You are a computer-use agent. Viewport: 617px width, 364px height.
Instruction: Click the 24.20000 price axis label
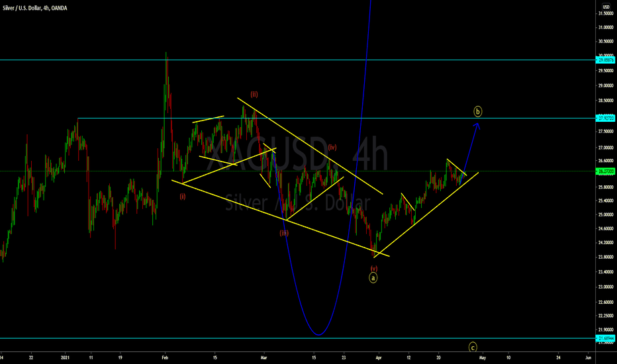606,242
